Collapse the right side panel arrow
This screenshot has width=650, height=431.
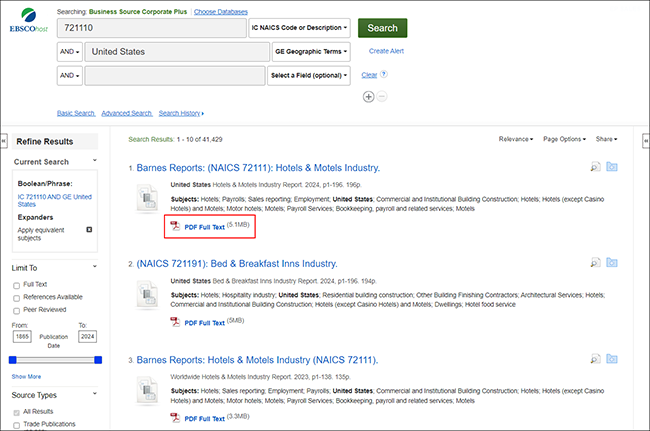tap(646, 141)
